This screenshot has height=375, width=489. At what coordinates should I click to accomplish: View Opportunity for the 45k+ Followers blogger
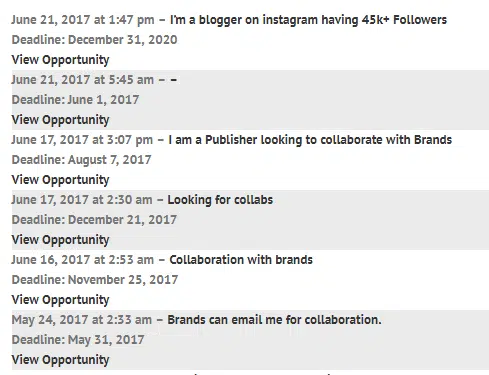point(60,60)
